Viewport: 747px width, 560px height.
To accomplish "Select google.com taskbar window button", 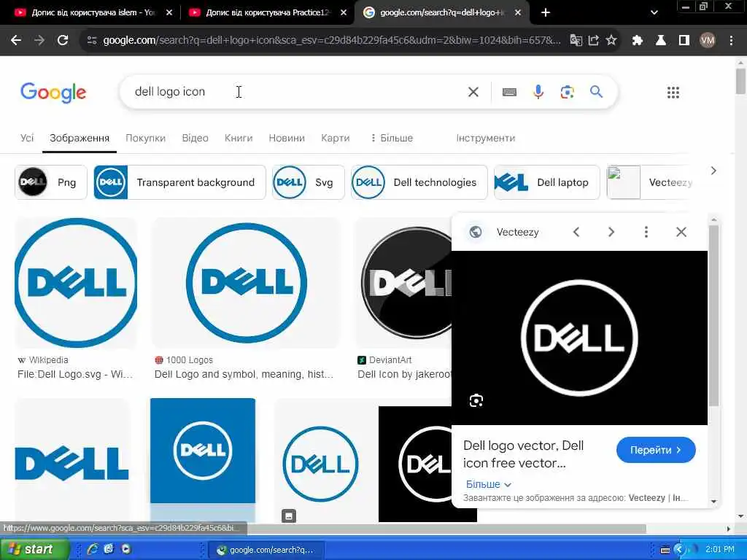I will pyautogui.click(x=267, y=550).
